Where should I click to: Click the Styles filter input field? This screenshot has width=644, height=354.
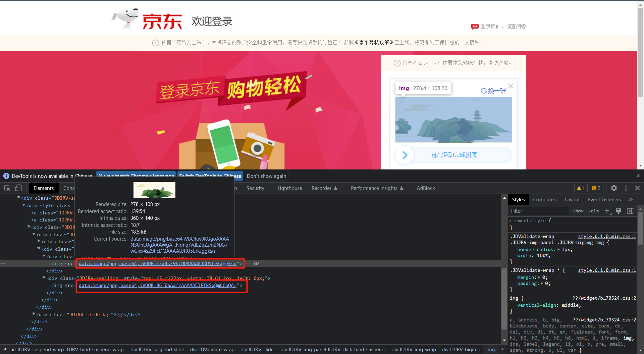point(537,211)
